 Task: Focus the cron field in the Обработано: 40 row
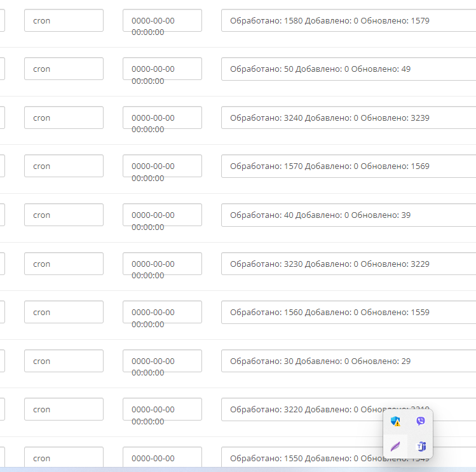[x=64, y=215]
